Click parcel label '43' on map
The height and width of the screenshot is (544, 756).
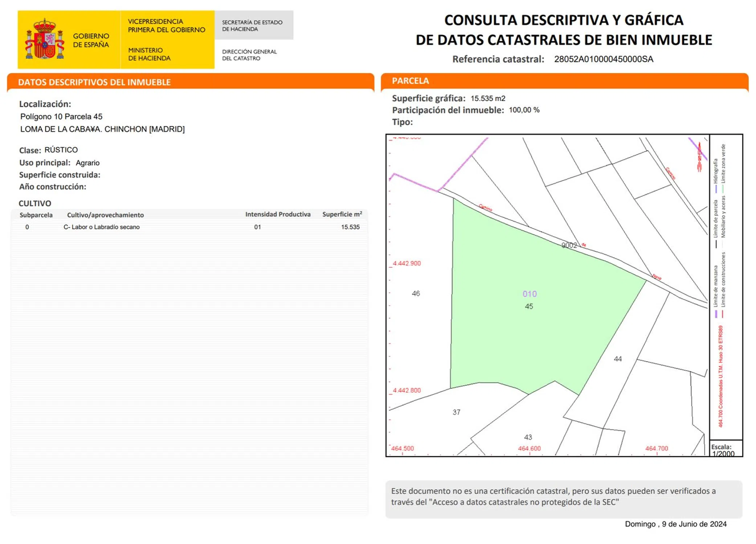click(x=528, y=437)
